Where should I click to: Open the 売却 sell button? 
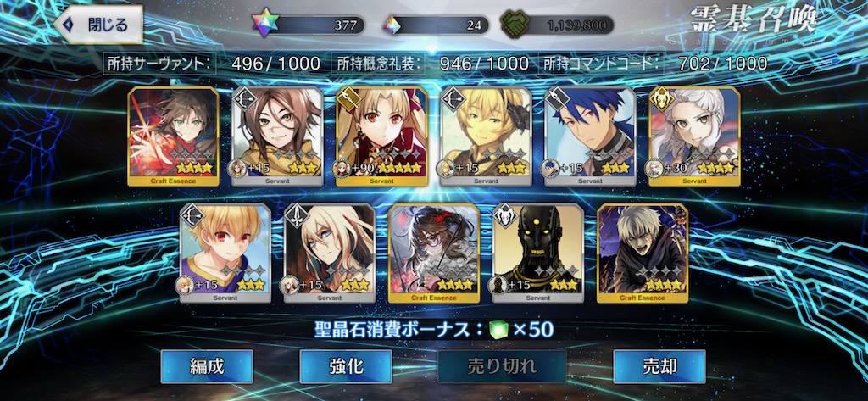pos(659,366)
